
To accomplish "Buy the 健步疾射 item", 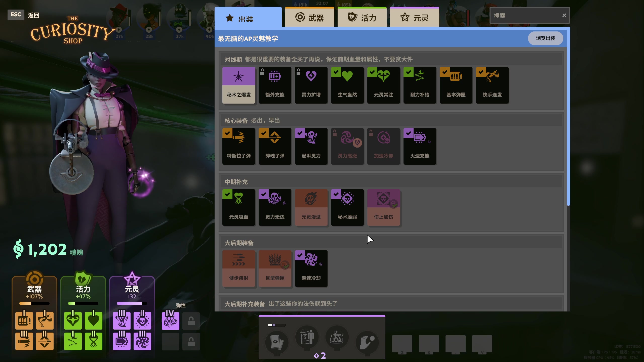I will pyautogui.click(x=238, y=268).
